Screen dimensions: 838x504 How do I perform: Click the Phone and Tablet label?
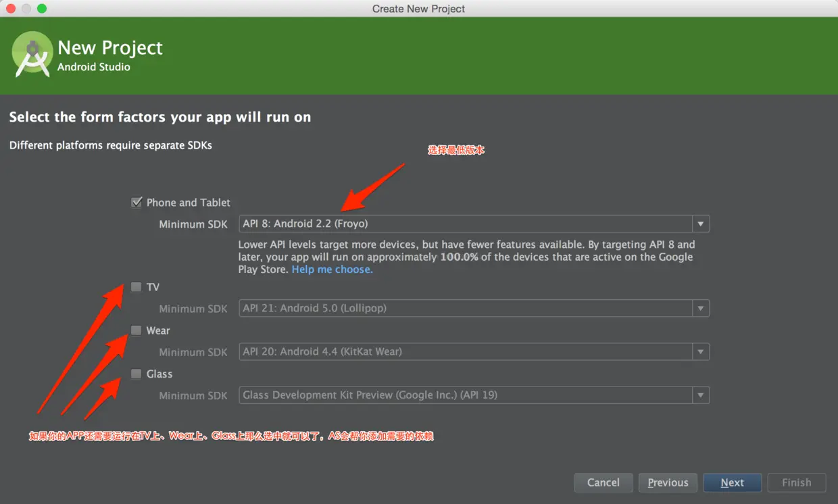pos(188,203)
